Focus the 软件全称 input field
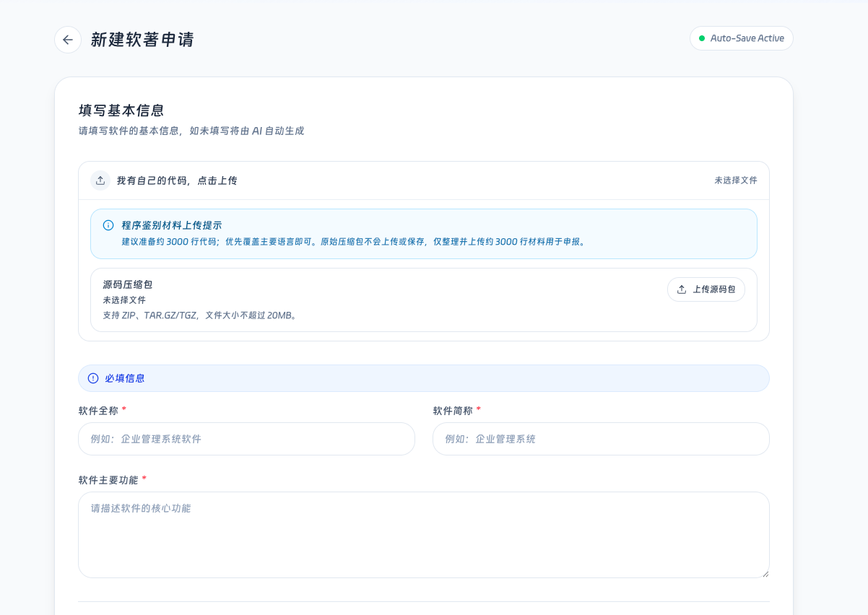The image size is (868, 615). pyautogui.click(x=246, y=439)
